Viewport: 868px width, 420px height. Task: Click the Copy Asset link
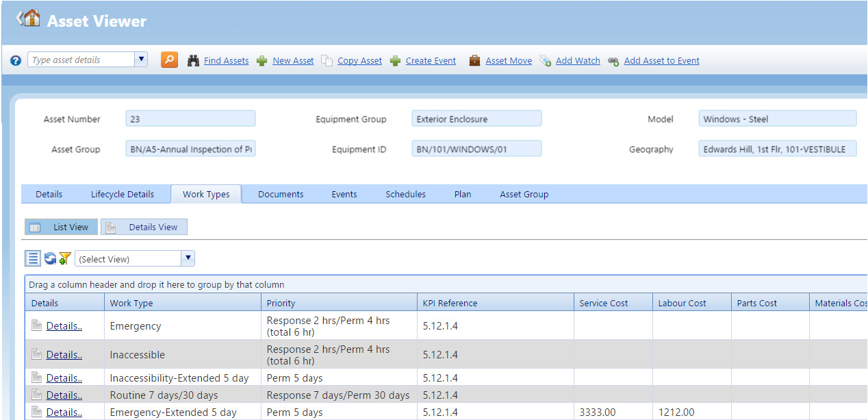[360, 60]
